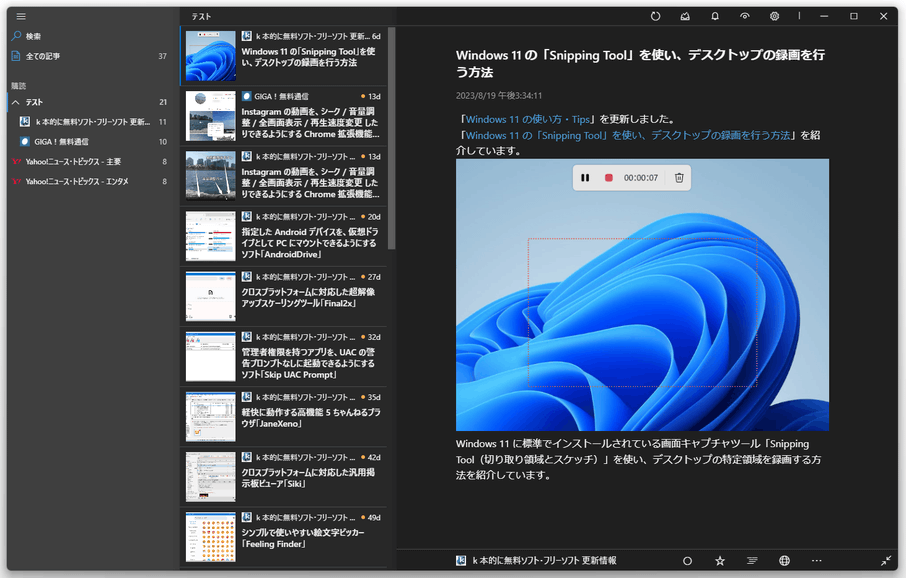Open the hamburger menu
Image resolution: width=906 pixels, height=578 pixels.
click(x=21, y=16)
